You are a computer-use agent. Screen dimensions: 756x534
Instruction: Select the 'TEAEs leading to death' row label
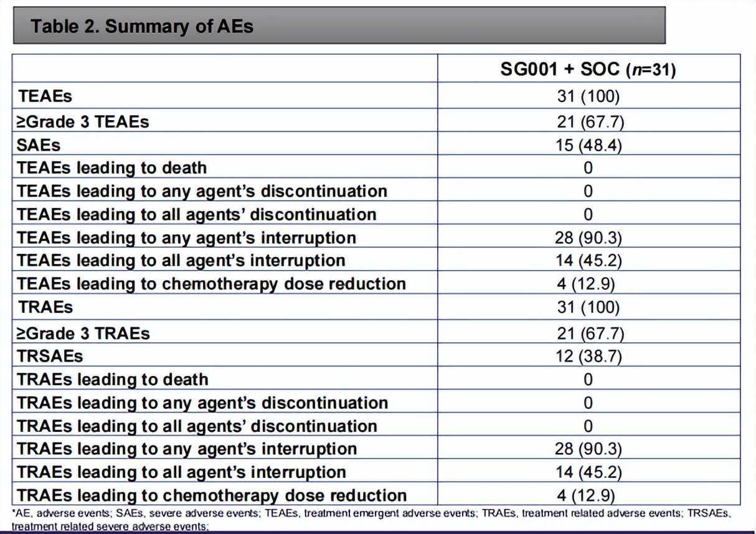tap(112, 168)
